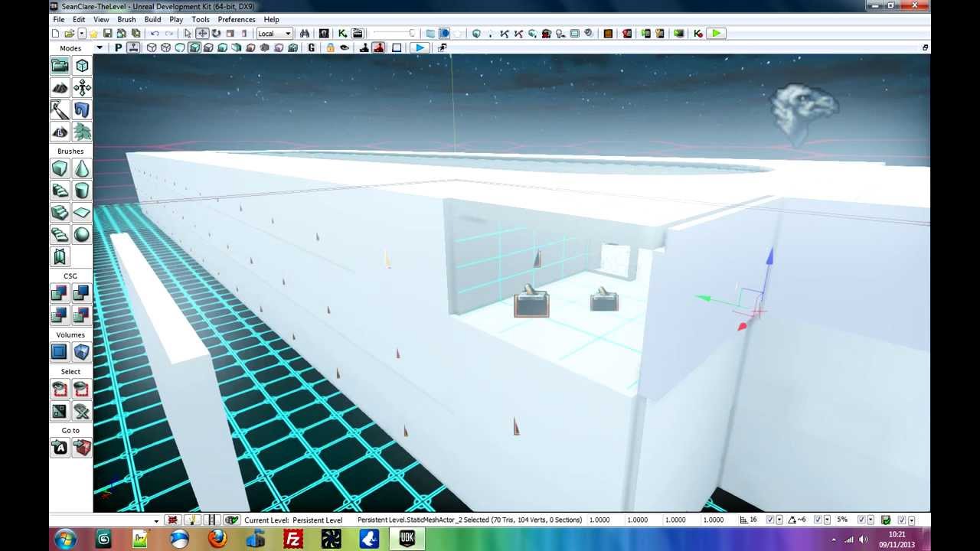This screenshot has height=551, width=980.
Task: Open drag grid size dropdown
Action: click(779, 520)
